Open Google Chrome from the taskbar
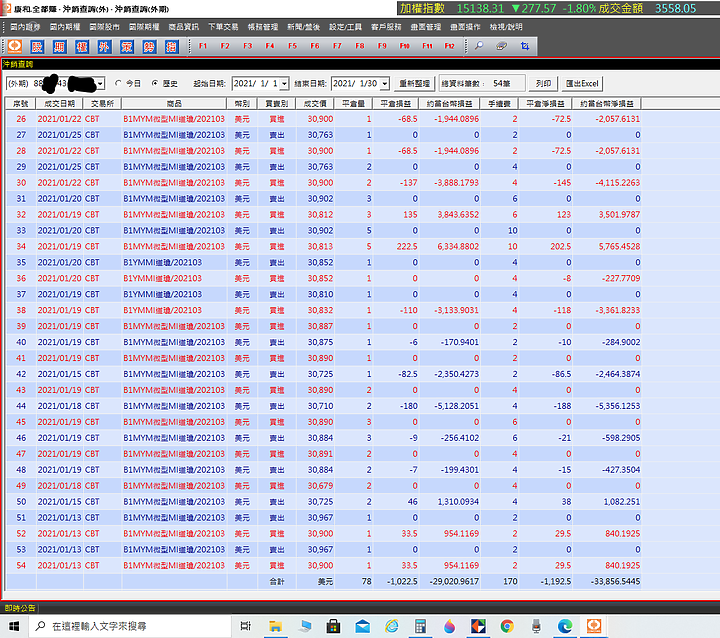Viewport: 720px width, 638px height. [x=507, y=626]
